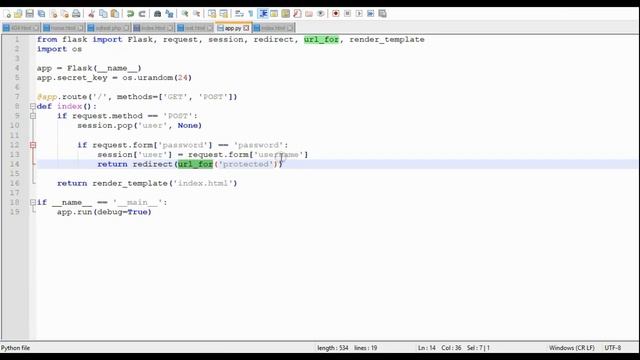The height and width of the screenshot is (360, 640).
Task: Collapse the fold at if __name__ line
Action: click(x=33, y=202)
